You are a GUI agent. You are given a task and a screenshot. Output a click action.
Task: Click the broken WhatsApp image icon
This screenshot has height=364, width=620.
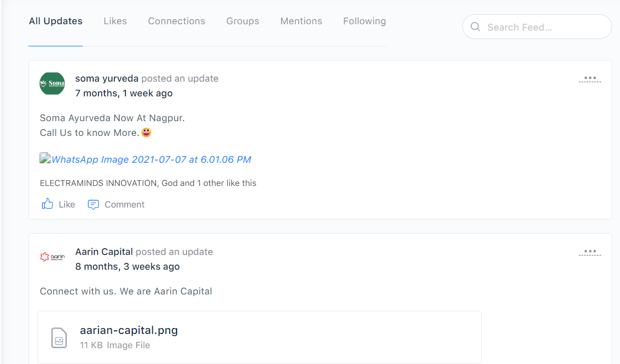coord(45,159)
